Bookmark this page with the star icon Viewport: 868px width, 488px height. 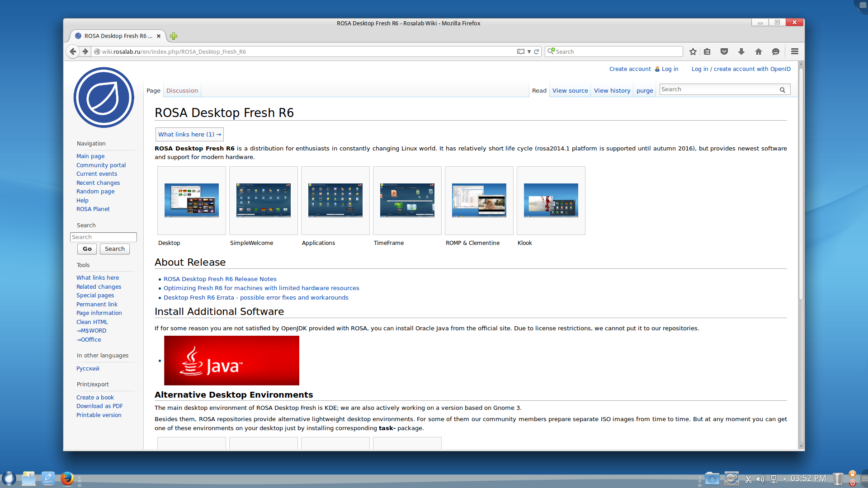(693, 52)
